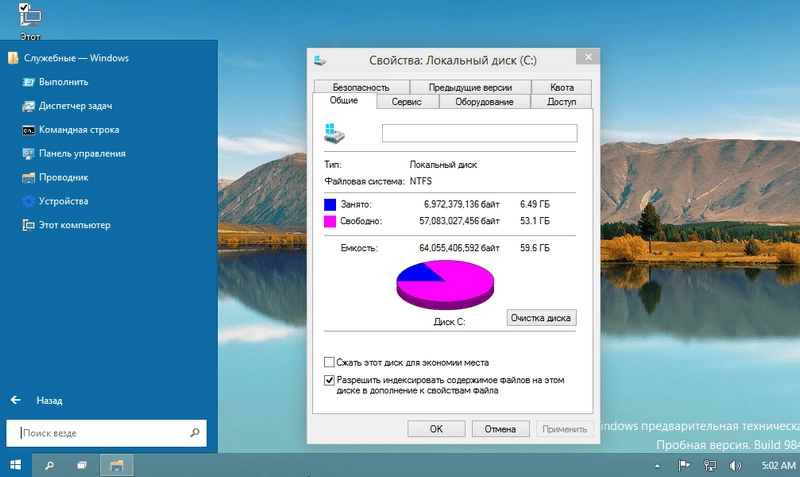Switch to the Доступ tab
Viewport: 800px width, 477px height.
[x=561, y=102]
